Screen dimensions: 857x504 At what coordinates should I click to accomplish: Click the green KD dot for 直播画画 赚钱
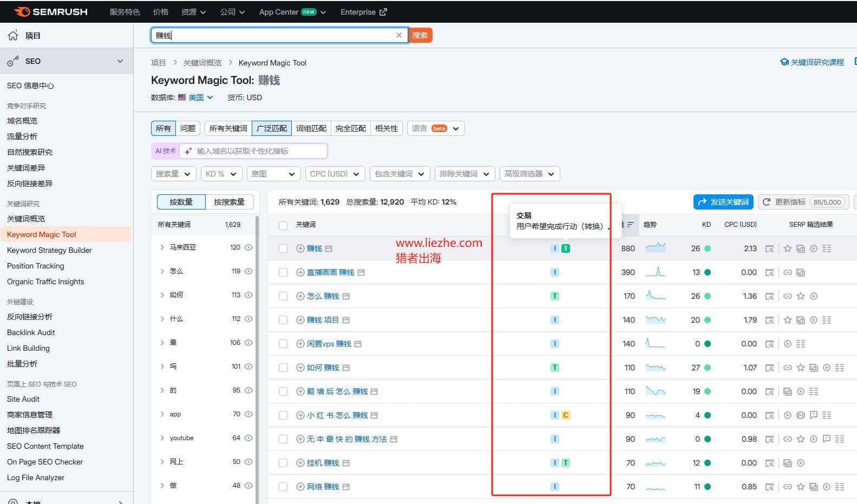(708, 272)
